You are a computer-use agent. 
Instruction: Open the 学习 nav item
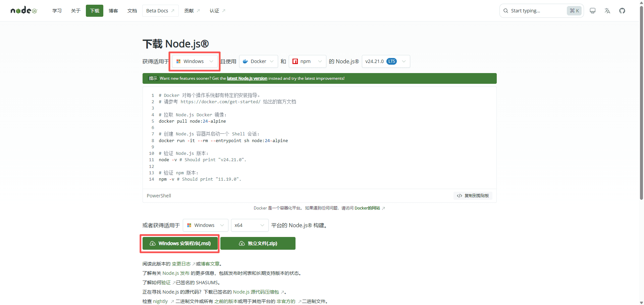point(57,11)
